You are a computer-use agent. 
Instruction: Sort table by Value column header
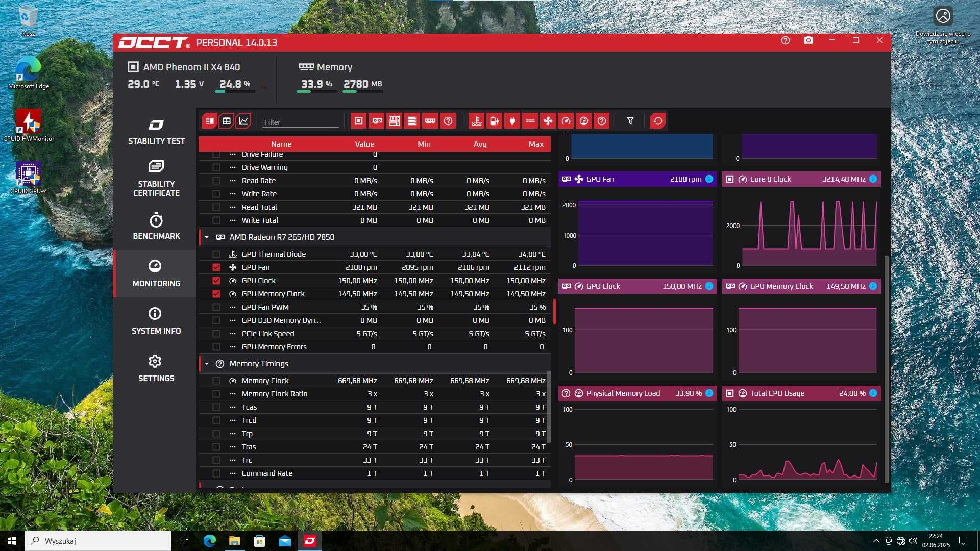[x=364, y=144]
